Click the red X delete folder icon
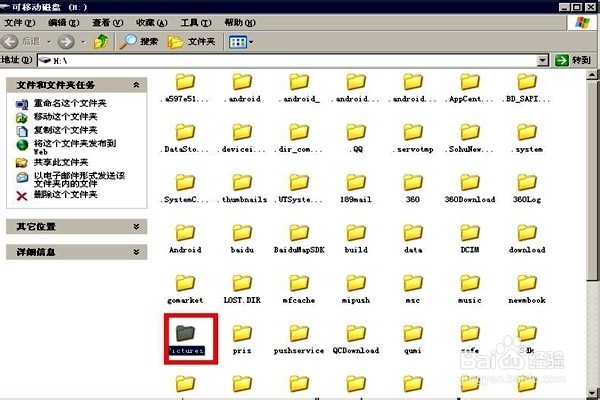Image resolution: width=600 pixels, height=400 pixels. (x=22, y=196)
